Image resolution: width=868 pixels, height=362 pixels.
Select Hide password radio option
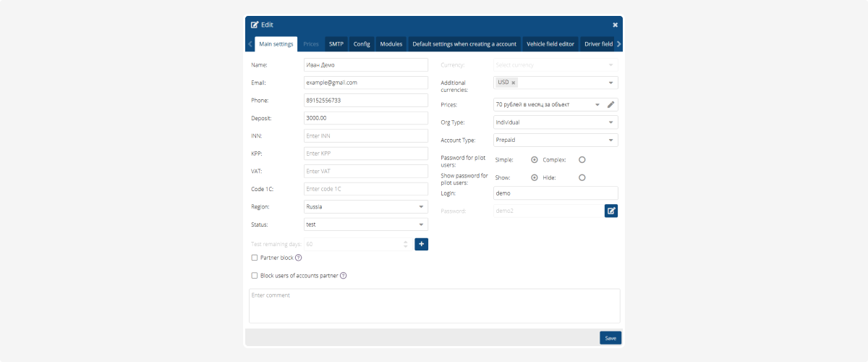582,177
